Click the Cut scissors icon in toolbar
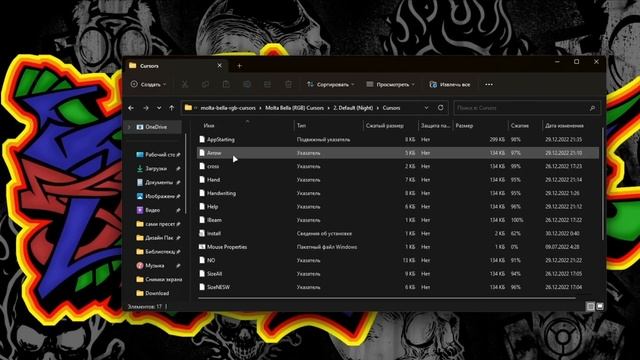 click(185, 84)
